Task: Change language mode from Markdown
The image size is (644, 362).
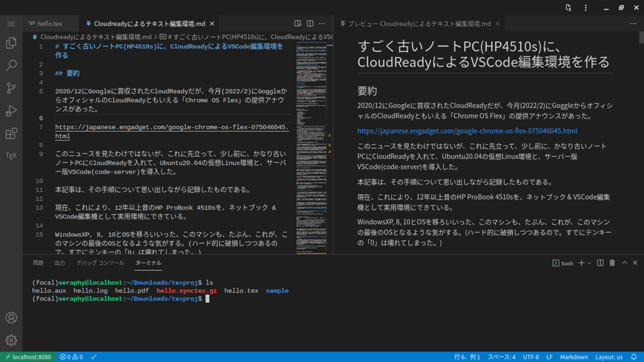Action: coord(574,357)
